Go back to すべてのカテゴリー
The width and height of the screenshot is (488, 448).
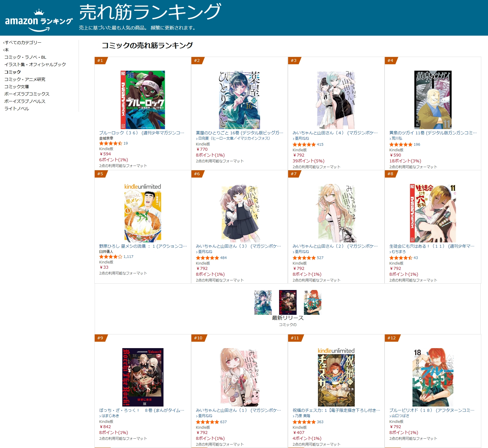point(23,43)
